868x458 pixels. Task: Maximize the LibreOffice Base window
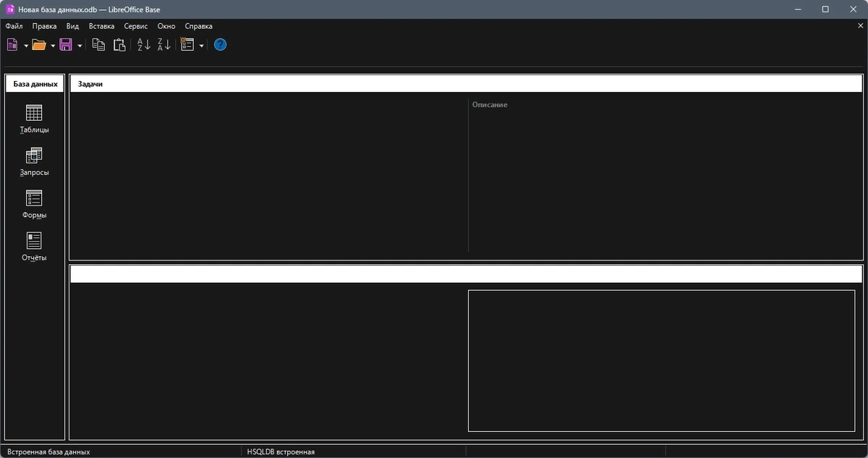(x=825, y=9)
